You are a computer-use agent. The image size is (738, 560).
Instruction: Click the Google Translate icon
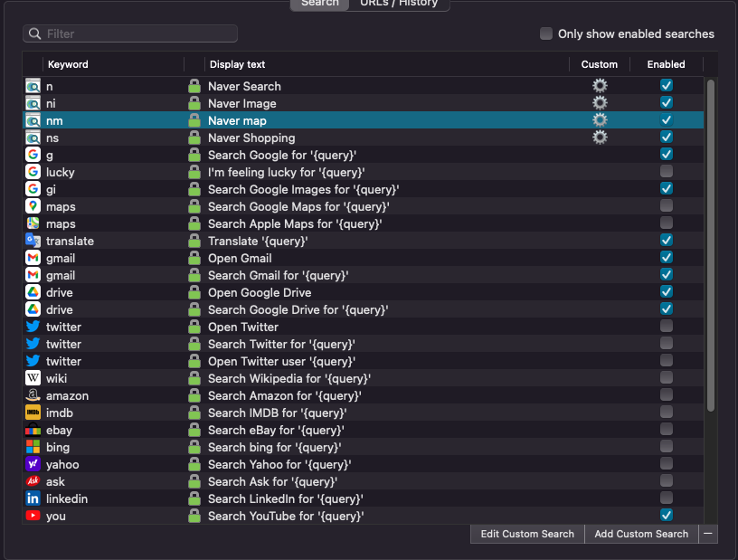pyautogui.click(x=33, y=242)
